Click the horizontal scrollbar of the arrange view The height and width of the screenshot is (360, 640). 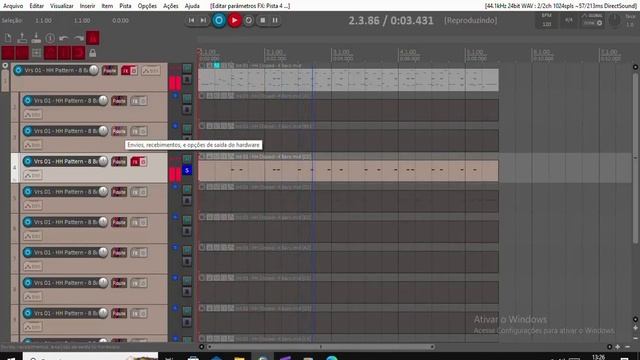321,347
